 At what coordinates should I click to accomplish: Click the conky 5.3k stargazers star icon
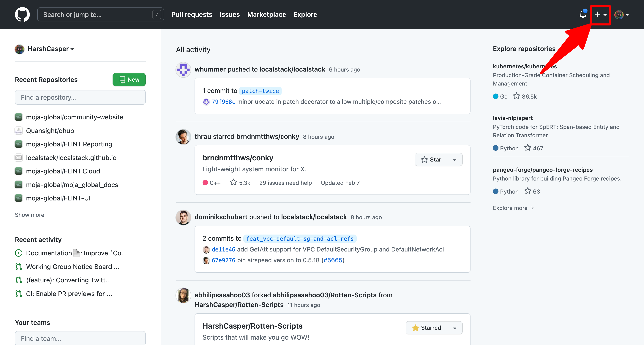(233, 182)
